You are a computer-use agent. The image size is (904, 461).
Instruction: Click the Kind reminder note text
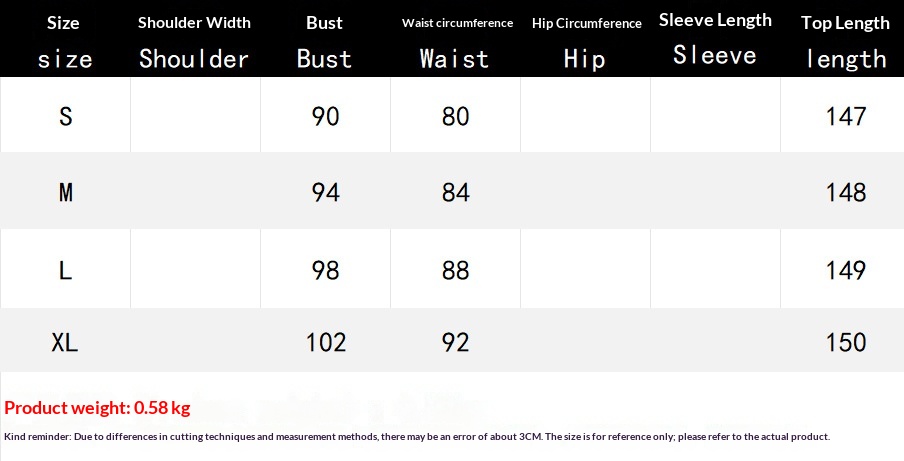[x=417, y=437]
